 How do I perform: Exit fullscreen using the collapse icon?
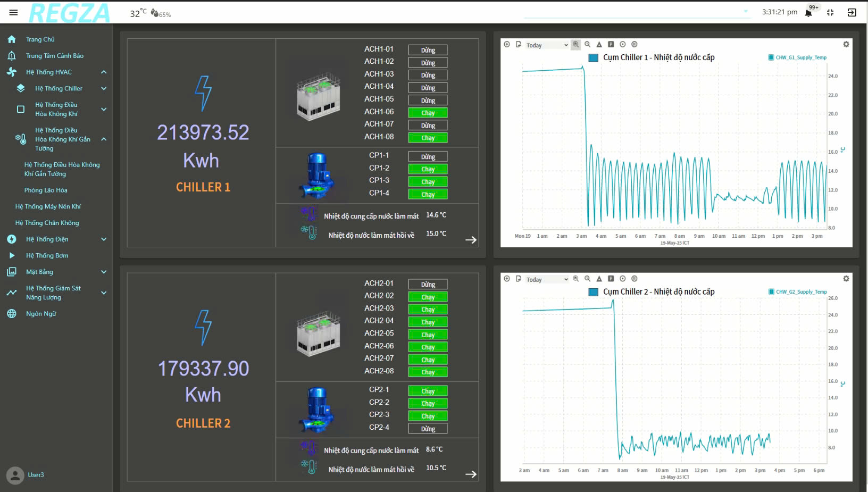tap(830, 13)
